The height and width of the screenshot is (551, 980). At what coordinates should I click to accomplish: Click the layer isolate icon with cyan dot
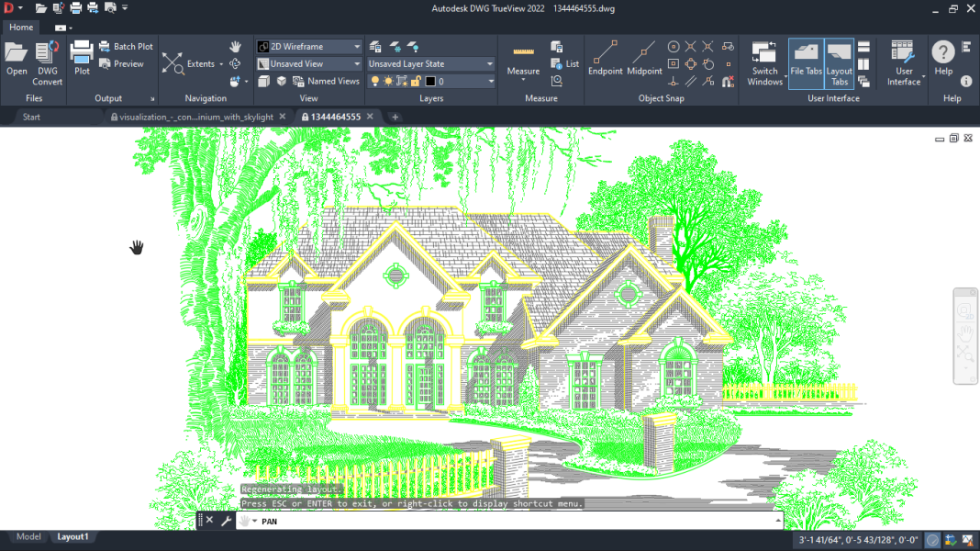[413, 46]
